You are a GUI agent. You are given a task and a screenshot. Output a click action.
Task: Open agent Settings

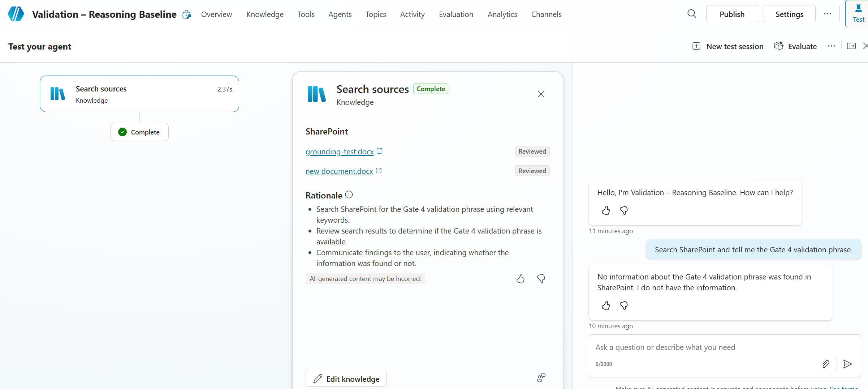pyautogui.click(x=789, y=14)
